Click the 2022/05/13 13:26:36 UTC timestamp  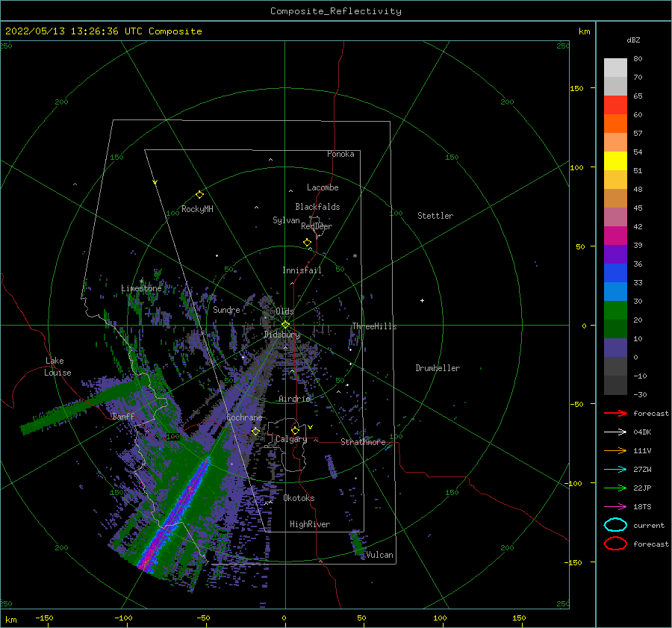pyautogui.click(x=103, y=31)
